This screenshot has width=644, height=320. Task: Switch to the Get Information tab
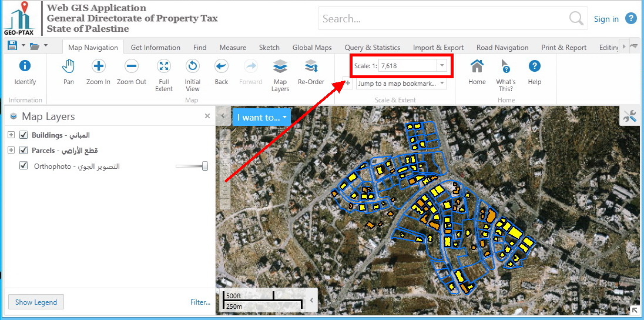[155, 47]
